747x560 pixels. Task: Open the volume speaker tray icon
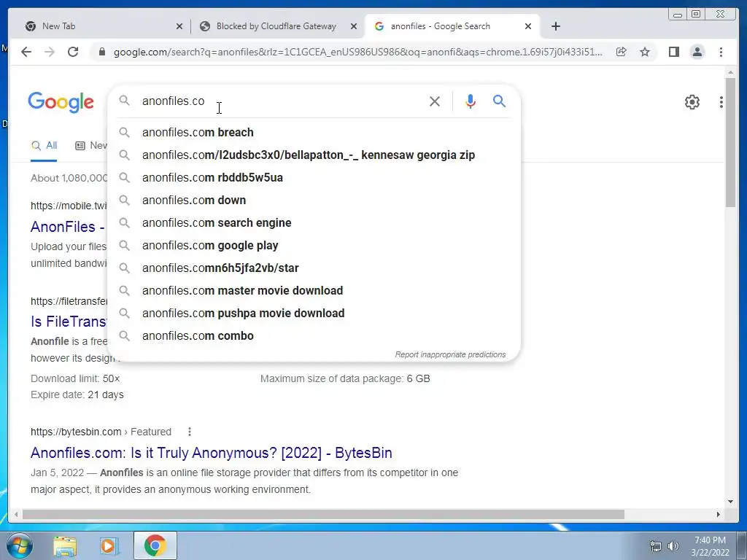pos(673,546)
